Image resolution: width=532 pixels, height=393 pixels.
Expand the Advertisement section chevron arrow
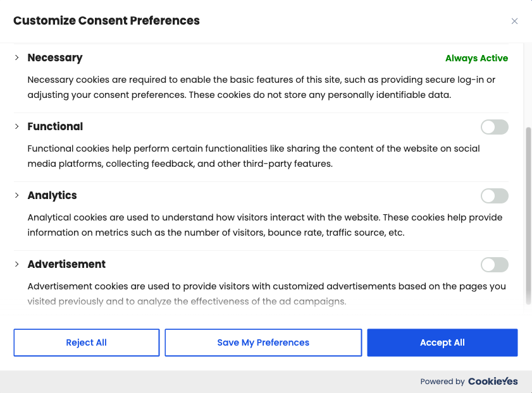[x=17, y=264]
